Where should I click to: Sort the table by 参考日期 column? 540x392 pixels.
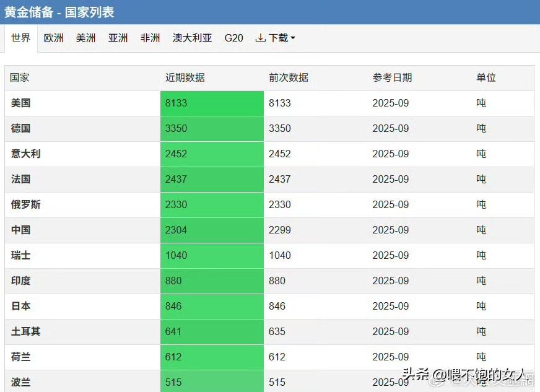point(390,77)
